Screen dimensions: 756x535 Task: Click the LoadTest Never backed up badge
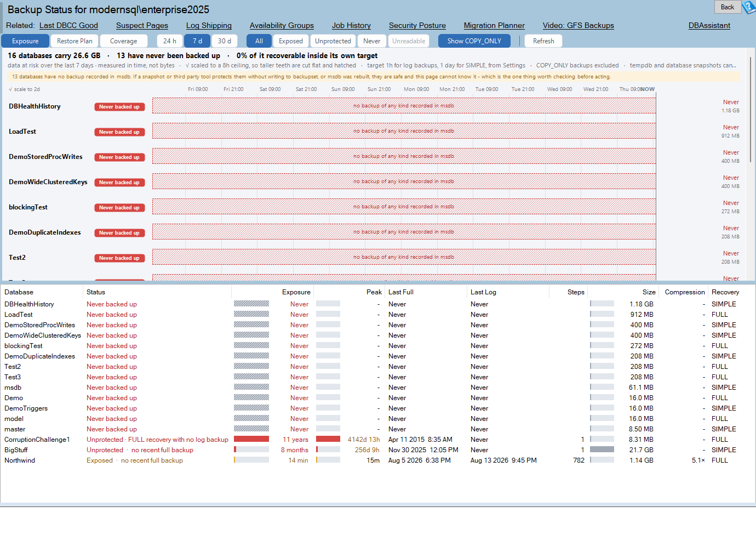(119, 132)
